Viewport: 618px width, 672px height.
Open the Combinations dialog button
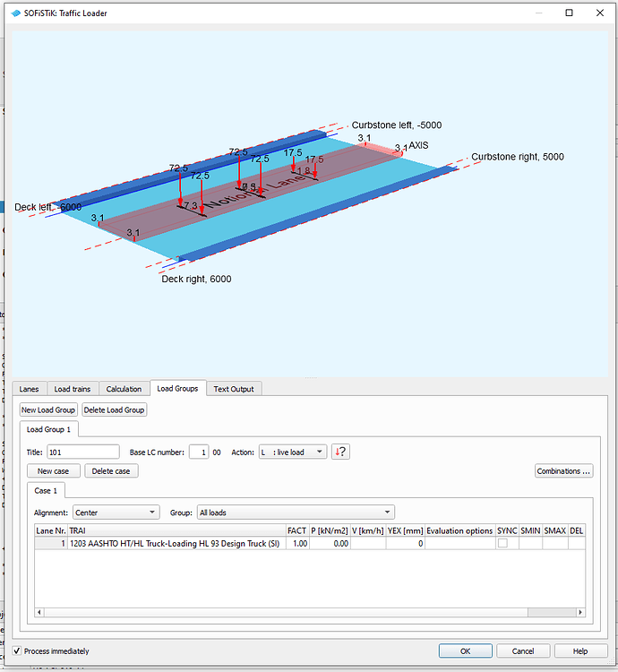pos(563,471)
